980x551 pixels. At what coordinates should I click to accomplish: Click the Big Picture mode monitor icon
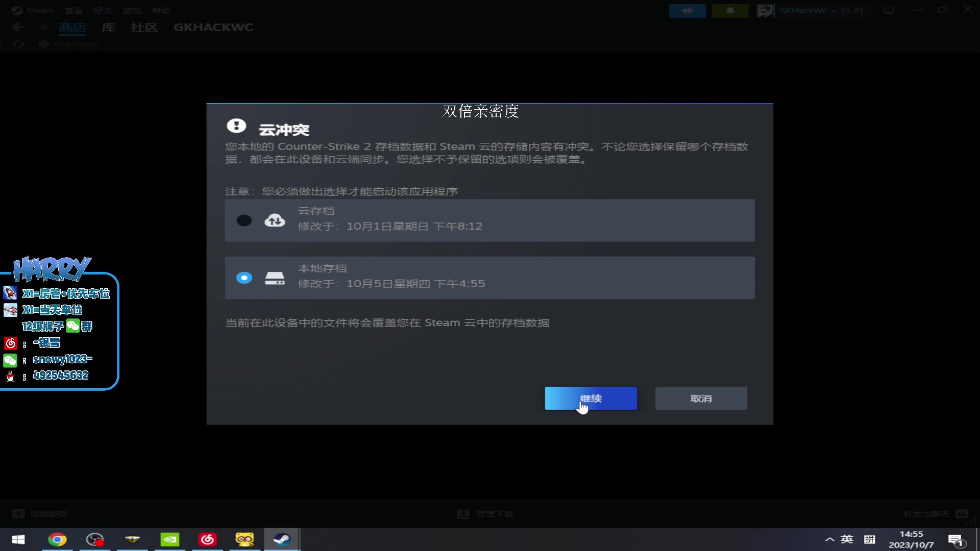(x=889, y=11)
